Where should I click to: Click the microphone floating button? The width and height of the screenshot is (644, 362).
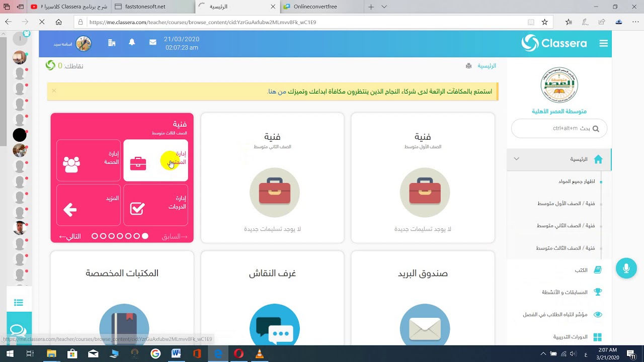(x=626, y=268)
